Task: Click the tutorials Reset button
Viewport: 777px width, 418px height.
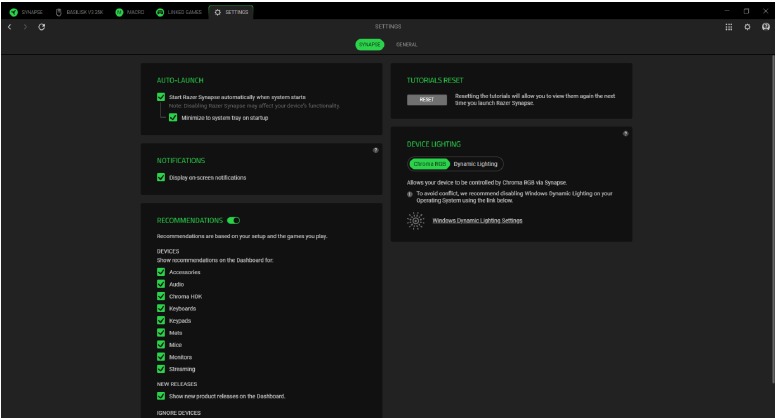Action: pos(427,100)
